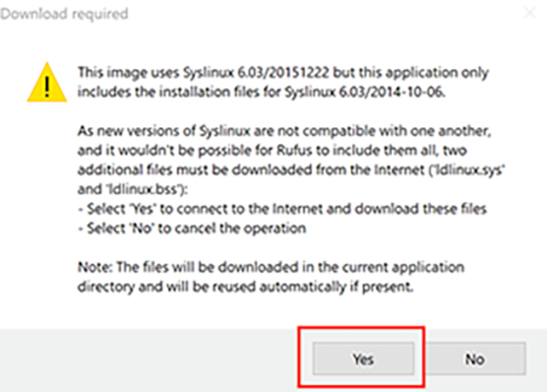Click the line 'Select Yes to connect'
Image resolution: width=547 pixels, height=392 pixels.
(283, 209)
